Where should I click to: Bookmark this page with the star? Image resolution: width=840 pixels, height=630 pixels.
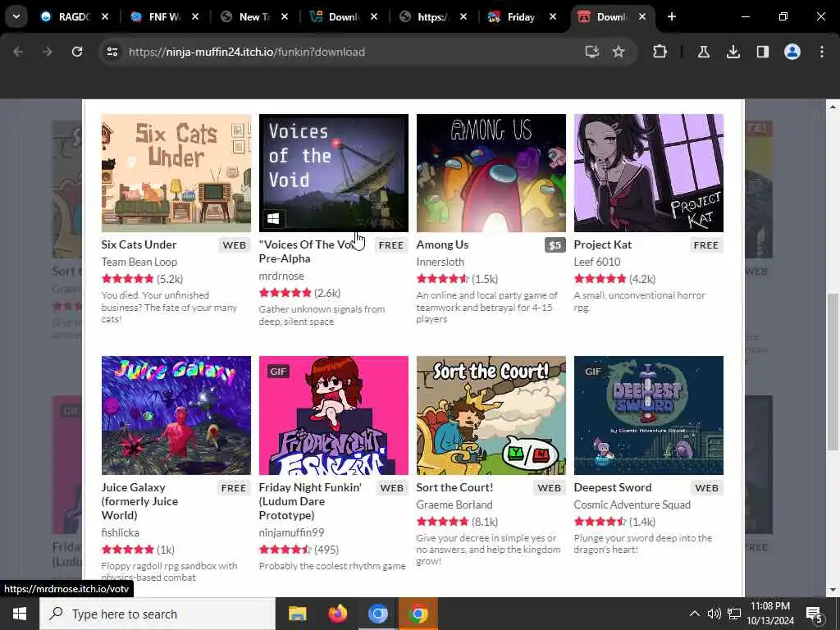[x=619, y=52]
